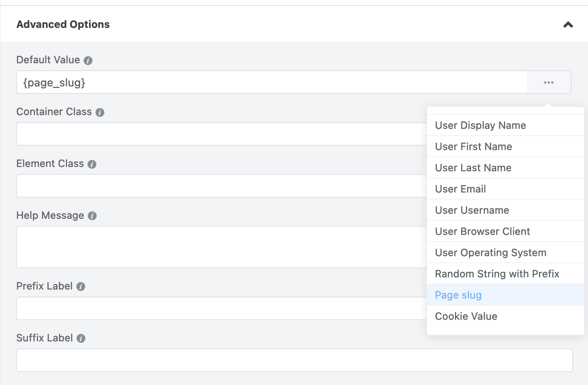
Task: Click the Element Class info icon
Action: coord(91,164)
